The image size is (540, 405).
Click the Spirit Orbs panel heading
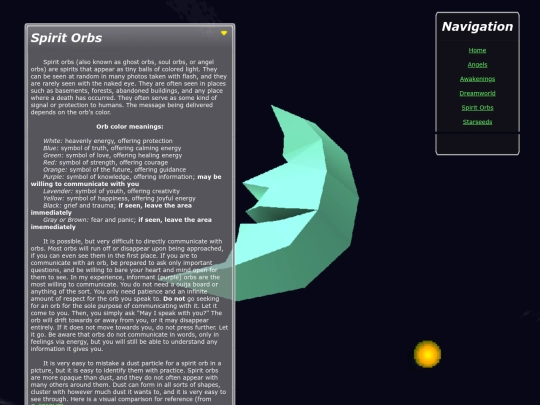coord(66,38)
